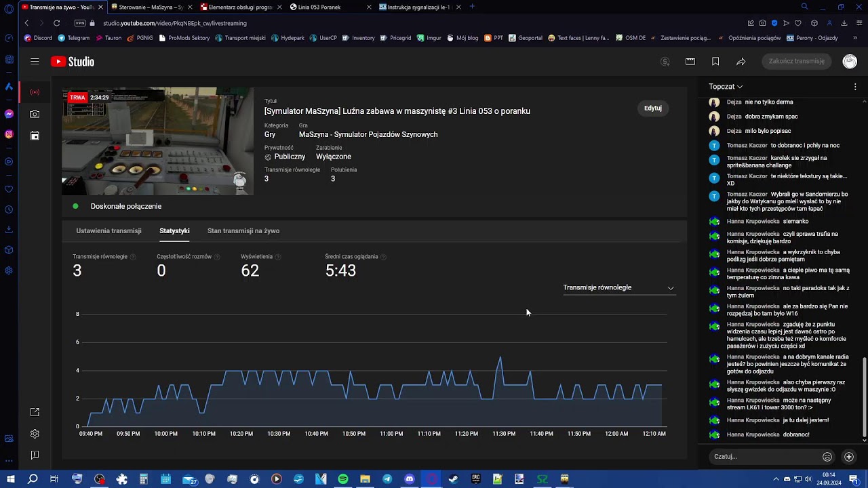Click the Edytuj button

653,108
